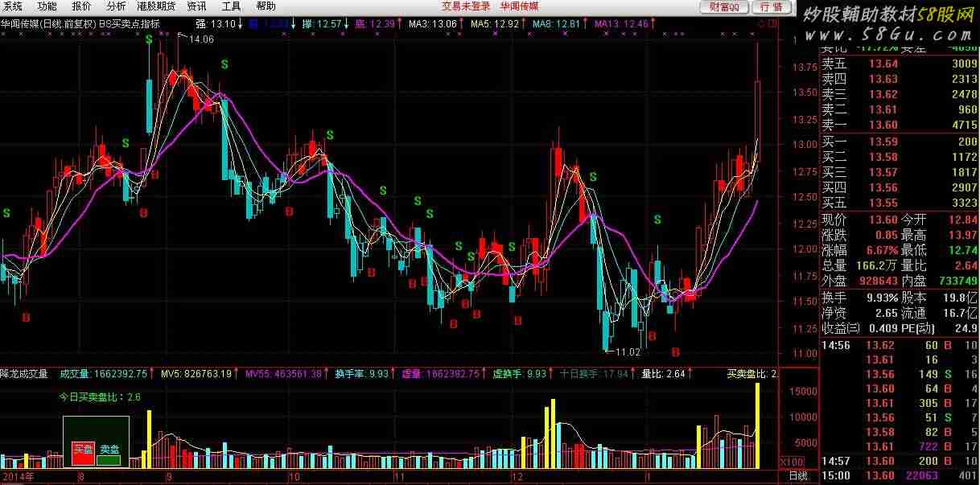The height and width of the screenshot is (485, 980).
Task: Click the red 华闻传媒 title link
Action: point(520,6)
